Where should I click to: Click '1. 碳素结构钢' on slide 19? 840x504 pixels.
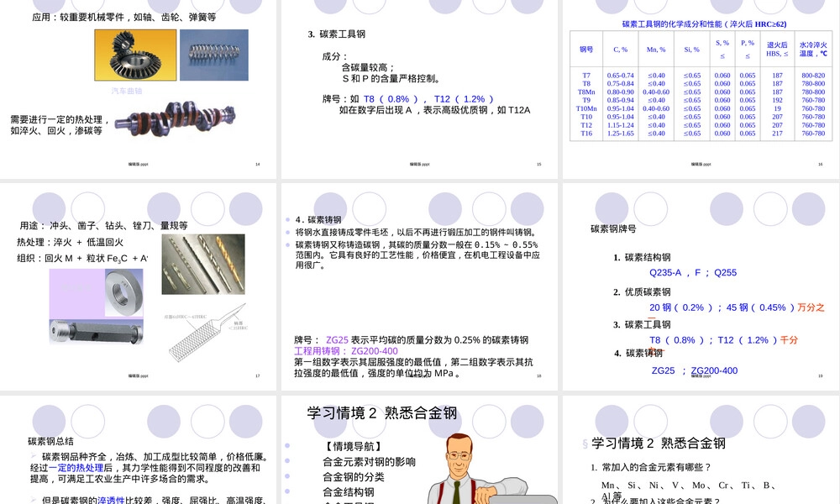point(642,257)
